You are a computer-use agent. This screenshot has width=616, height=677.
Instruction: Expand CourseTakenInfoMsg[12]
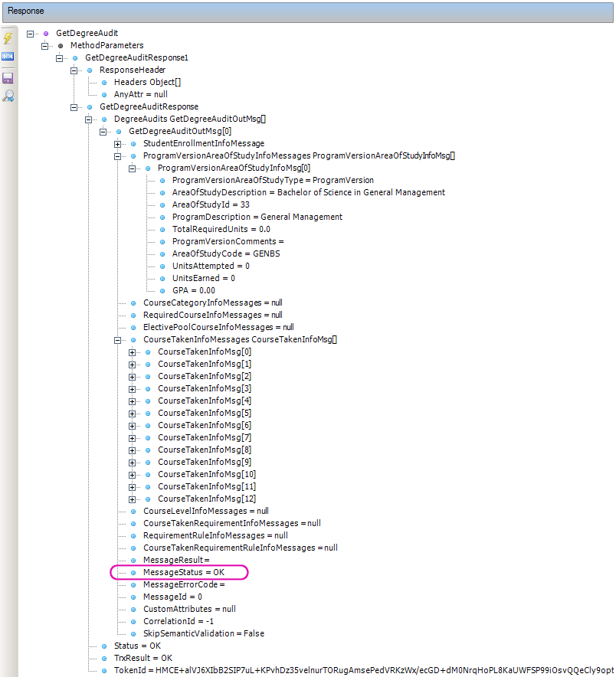(x=133, y=499)
